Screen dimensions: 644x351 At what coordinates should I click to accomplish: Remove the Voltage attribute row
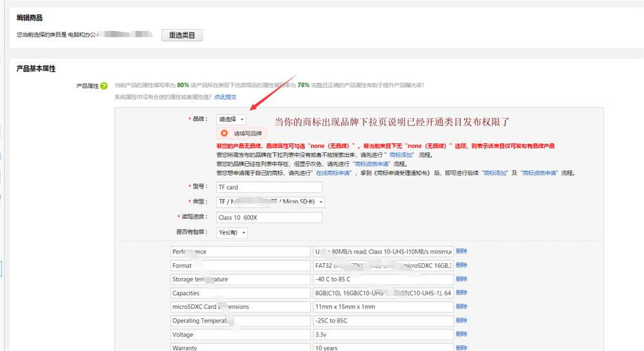click(x=462, y=334)
